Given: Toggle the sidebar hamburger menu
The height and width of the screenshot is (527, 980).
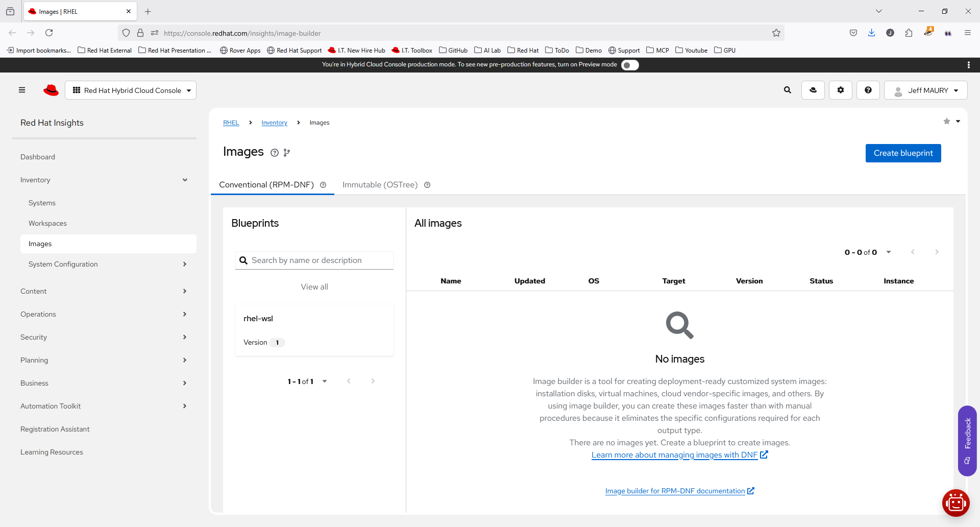Looking at the screenshot, I should click(x=22, y=90).
